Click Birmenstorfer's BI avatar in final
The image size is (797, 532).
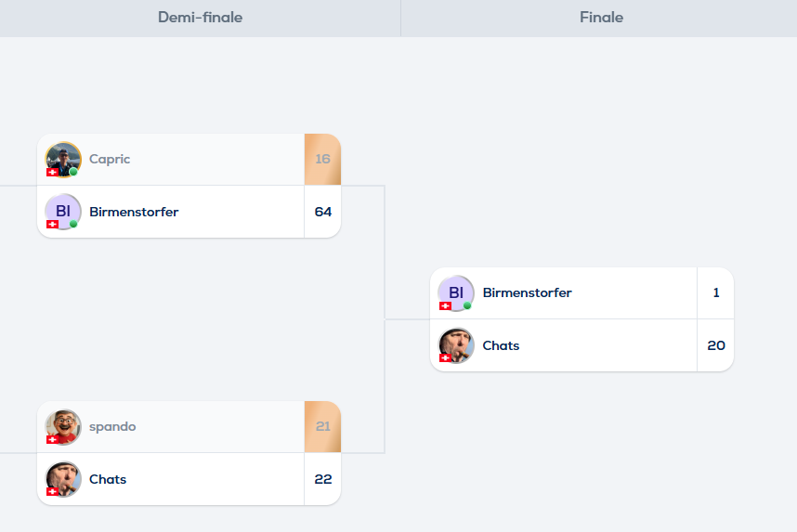[x=456, y=293]
